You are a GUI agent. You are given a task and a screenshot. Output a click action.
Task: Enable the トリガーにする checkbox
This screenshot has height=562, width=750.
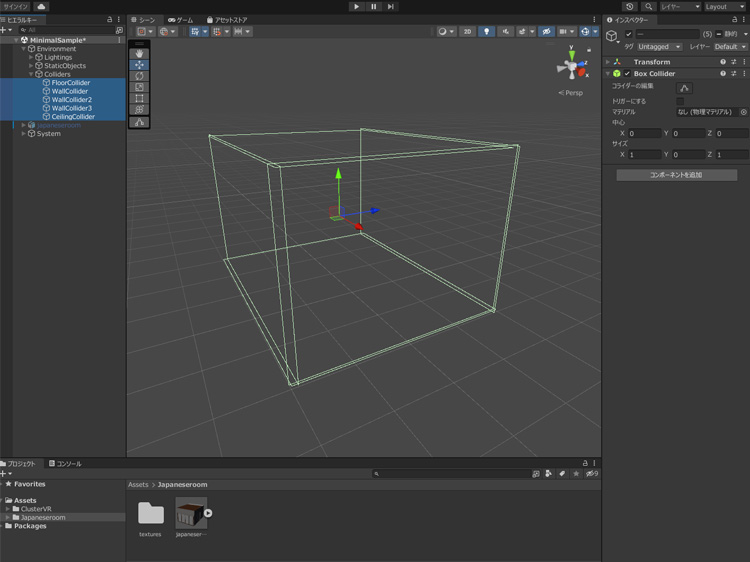681,101
